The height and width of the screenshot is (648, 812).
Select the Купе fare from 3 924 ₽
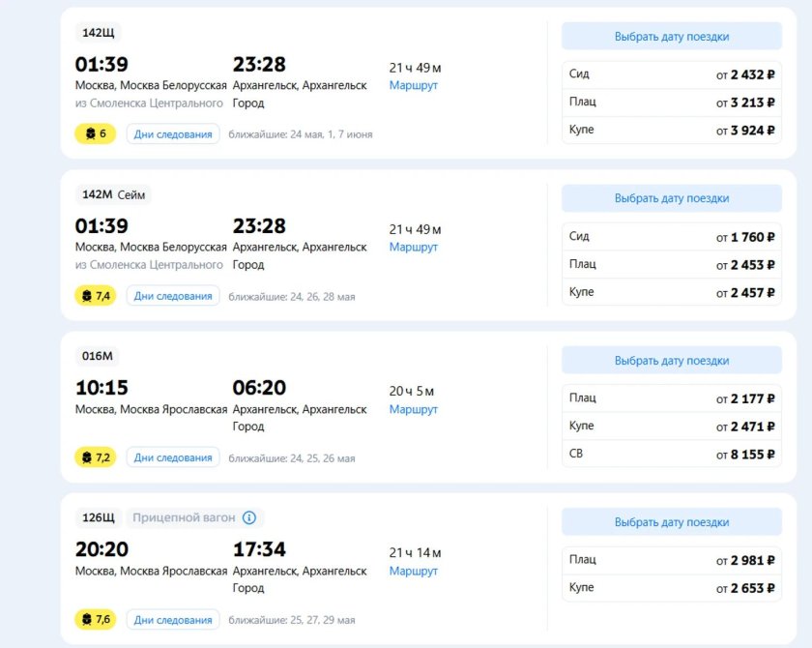671,130
